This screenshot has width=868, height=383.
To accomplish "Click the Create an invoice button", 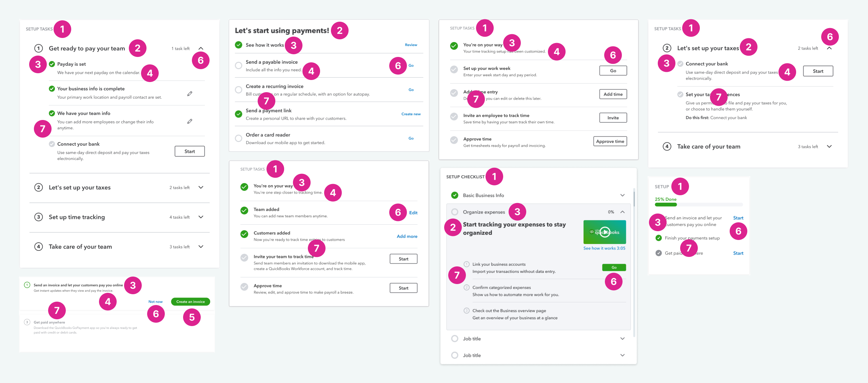I will click(191, 302).
